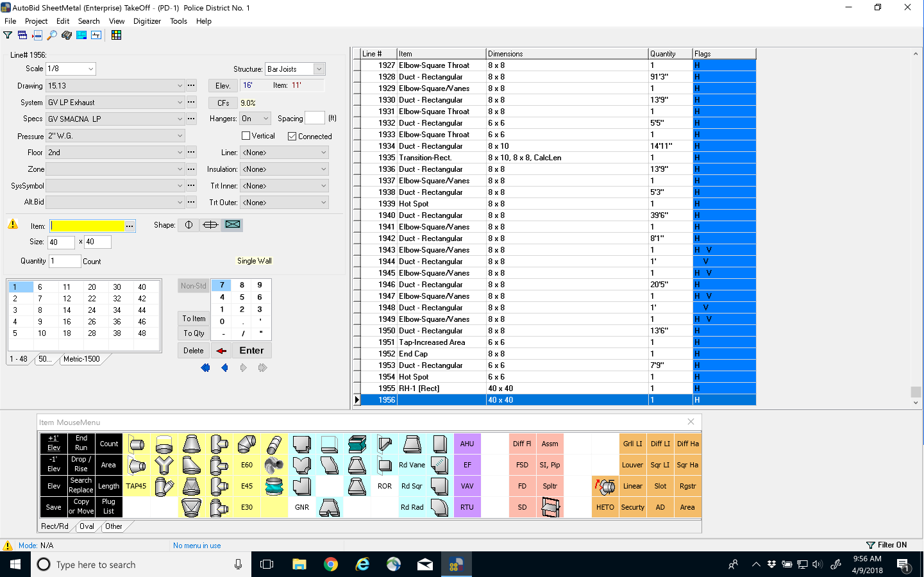Screen dimensions: 924x577
Task: Open the colored grid palette toolbar icon
Action: coord(116,35)
